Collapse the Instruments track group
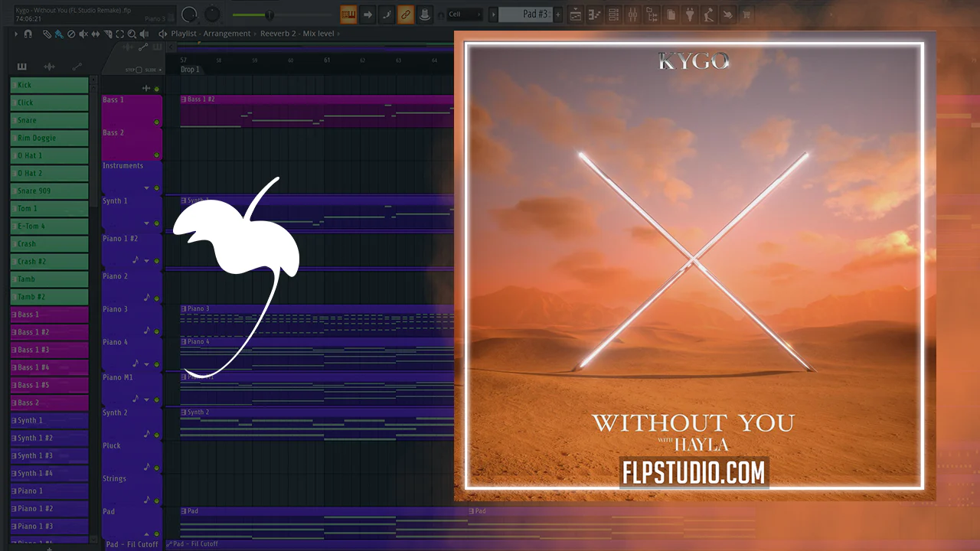This screenshot has width=980, height=551. tap(147, 188)
